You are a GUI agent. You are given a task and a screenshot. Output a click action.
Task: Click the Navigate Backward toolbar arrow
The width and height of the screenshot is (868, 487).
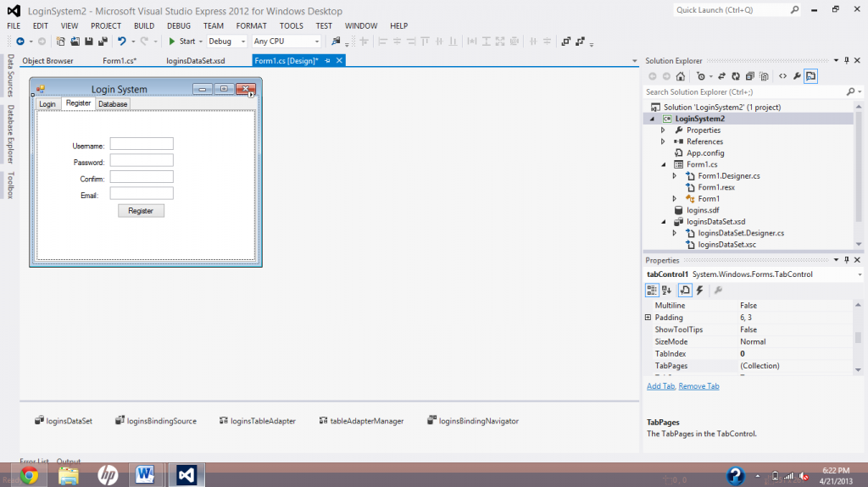(20, 42)
